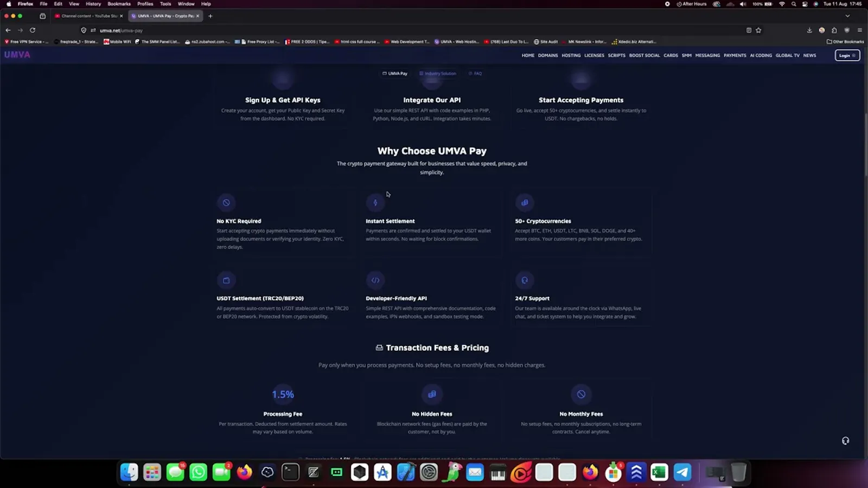This screenshot has height=488, width=868.
Task: Go back with the browser back arrow
Action: tap(8, 30)
